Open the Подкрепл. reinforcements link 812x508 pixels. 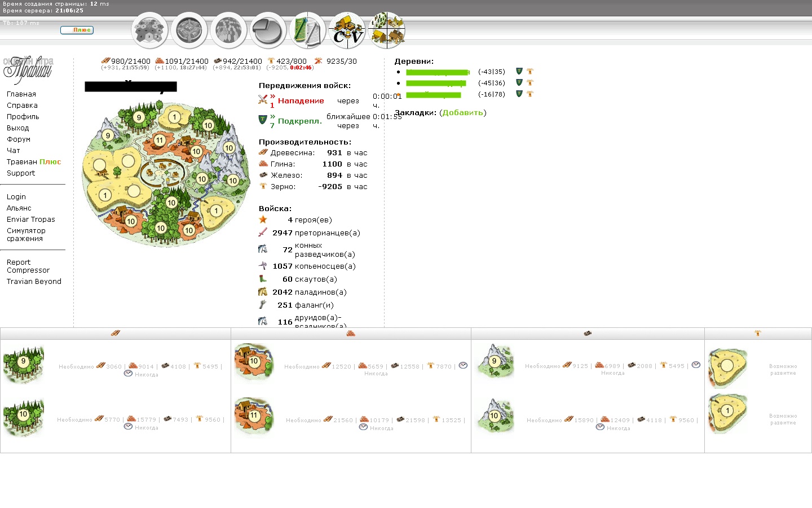299,121
